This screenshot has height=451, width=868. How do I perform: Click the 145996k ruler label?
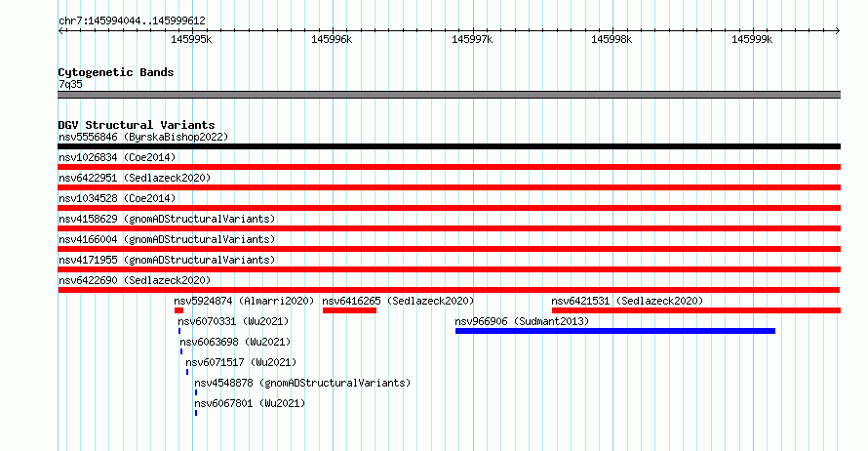click(x=332, y=39)
